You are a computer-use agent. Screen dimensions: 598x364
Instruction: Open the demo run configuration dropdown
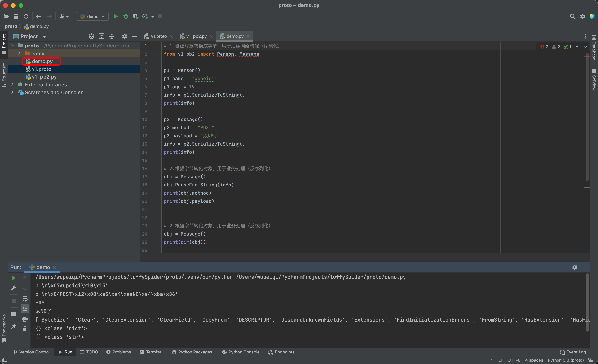pos(91,16)
